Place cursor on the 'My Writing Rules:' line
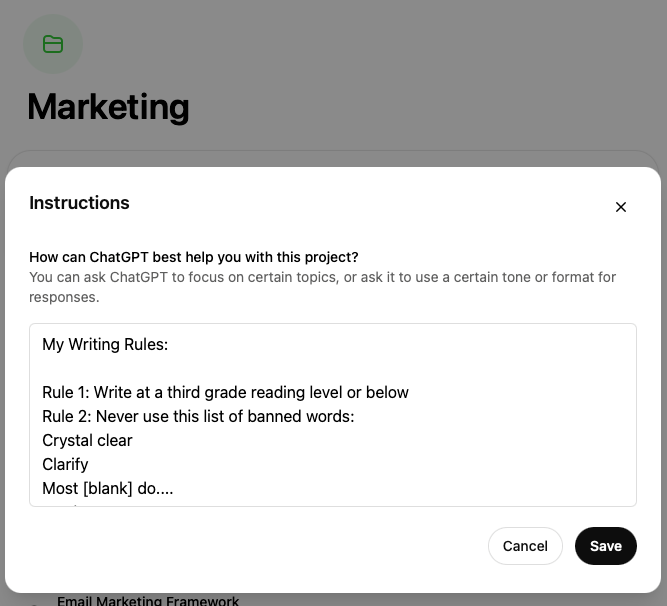 coord(105,344)
